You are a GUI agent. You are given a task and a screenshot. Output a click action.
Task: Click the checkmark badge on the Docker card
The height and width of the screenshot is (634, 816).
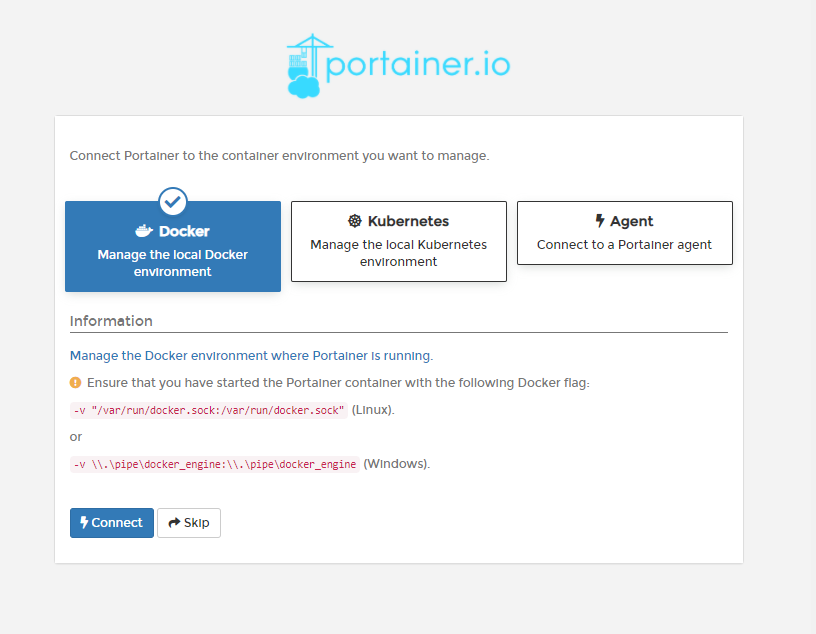[172, 202]
